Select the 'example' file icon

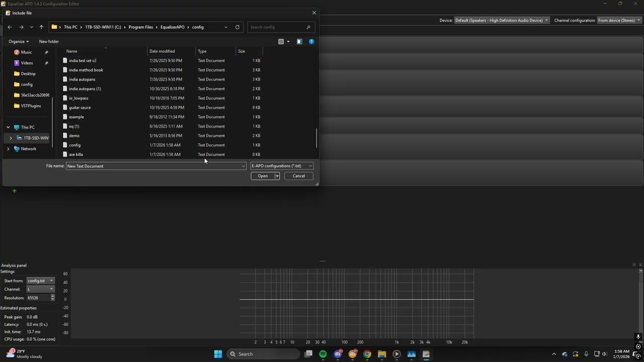click(65, 117)
